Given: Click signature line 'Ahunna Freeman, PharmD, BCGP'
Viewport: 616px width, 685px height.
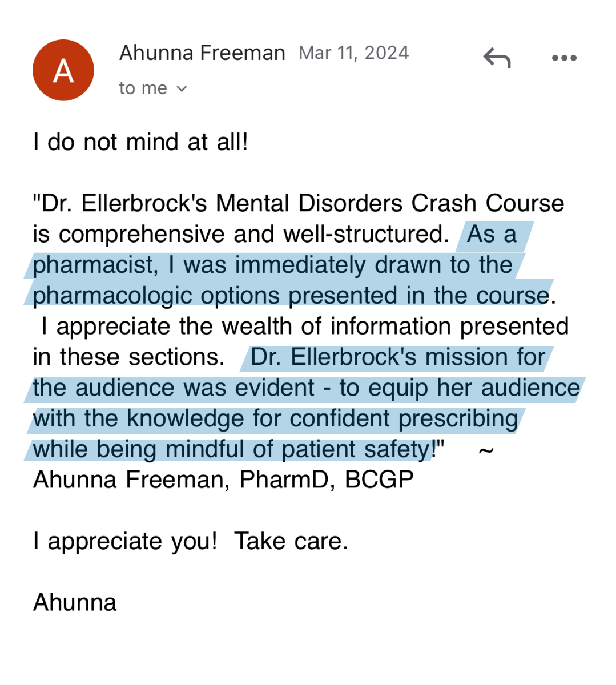Looking at the screenshot, I should pos(223,480).
